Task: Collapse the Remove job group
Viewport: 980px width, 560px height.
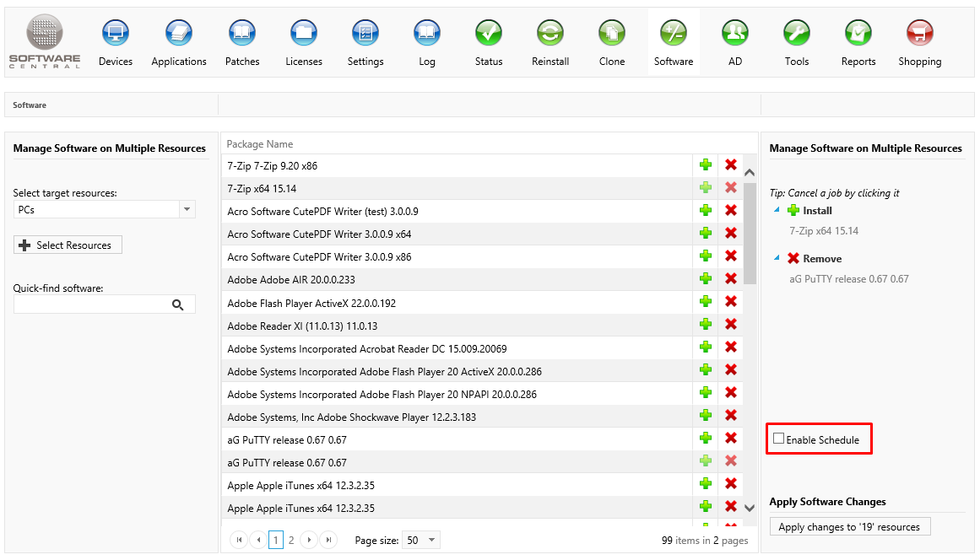Action: point(777,258)
